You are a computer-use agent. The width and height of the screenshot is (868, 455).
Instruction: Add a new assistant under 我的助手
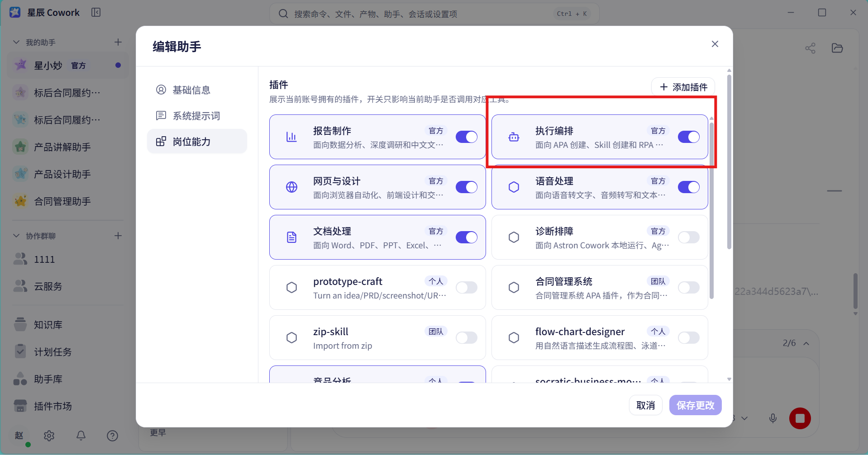tap(118, 42)
